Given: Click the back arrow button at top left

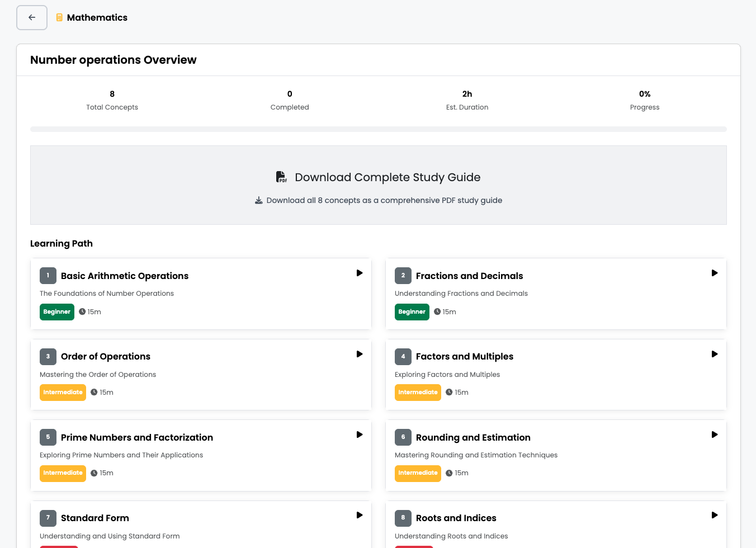Looking at the screenshot, I should click(32, 17).
